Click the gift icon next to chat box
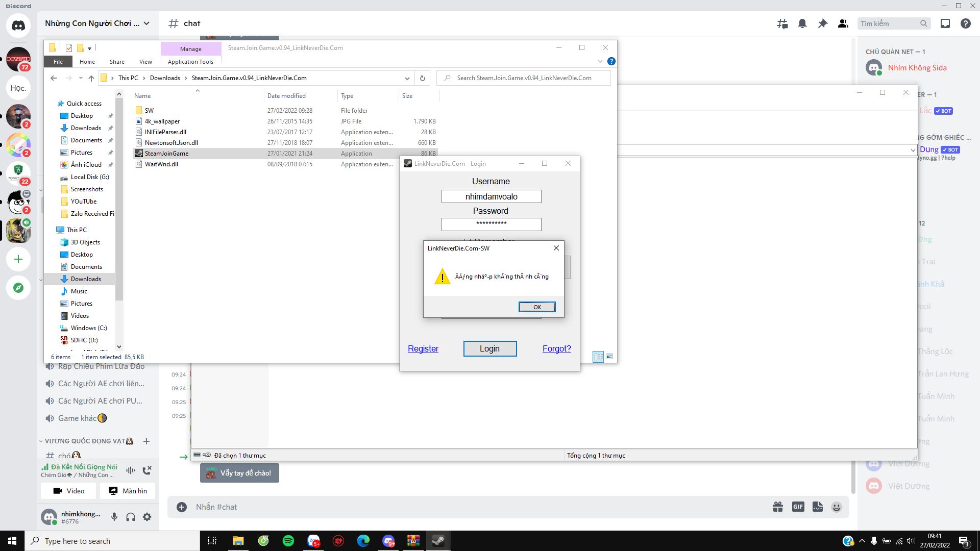980x551 pixels. [777, 507]
